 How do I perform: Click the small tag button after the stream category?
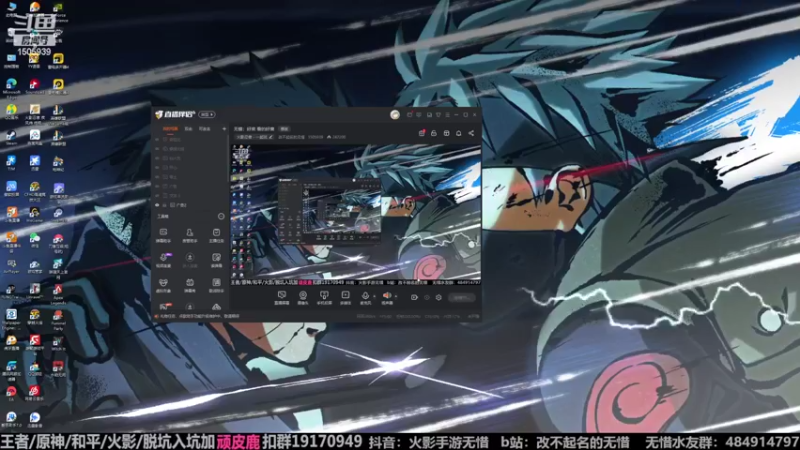[285, 129]
